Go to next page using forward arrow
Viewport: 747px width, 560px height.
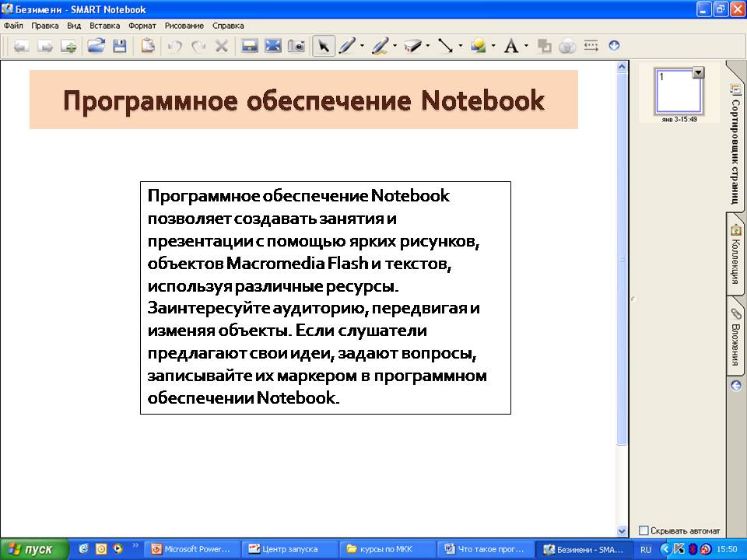[44, 46]
